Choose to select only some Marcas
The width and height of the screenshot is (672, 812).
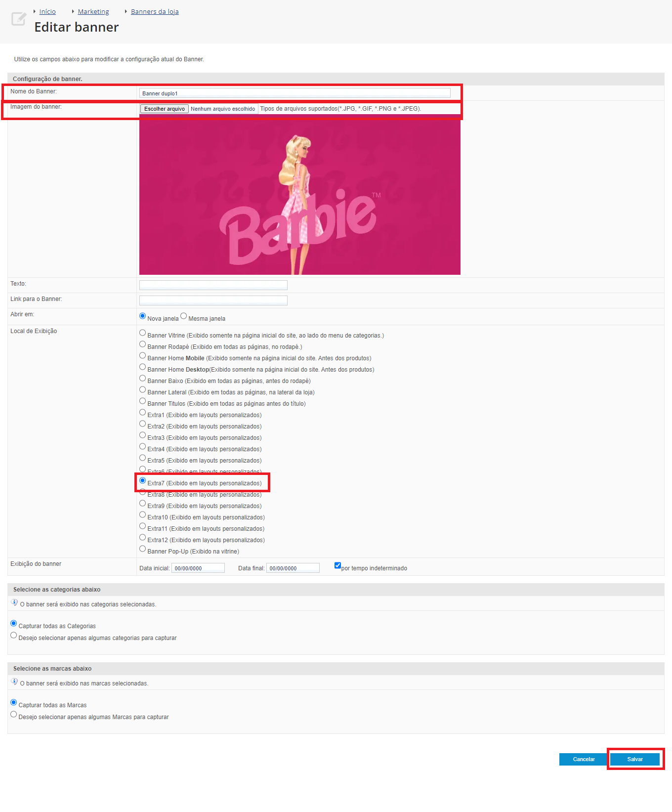(x=14, y=714)
